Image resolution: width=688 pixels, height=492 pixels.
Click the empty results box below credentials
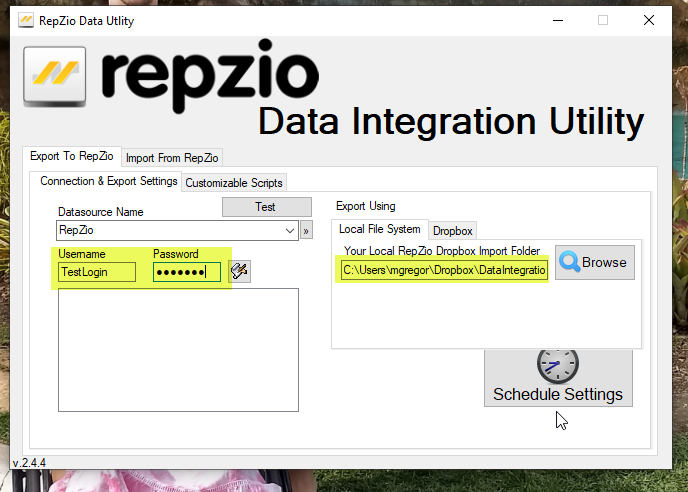pos(179,350)
